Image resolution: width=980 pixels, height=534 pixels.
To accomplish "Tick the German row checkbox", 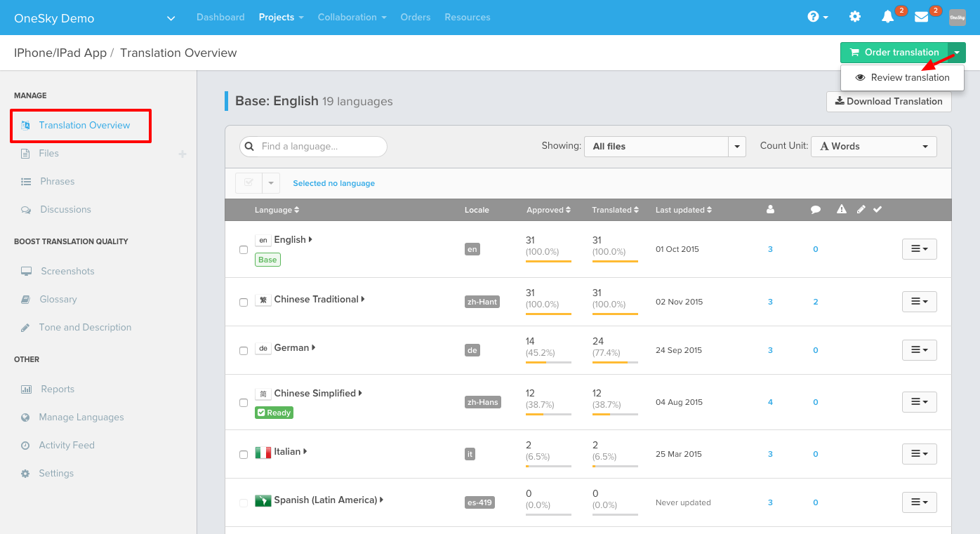I will pyautogui.click(x=244, y=351).
